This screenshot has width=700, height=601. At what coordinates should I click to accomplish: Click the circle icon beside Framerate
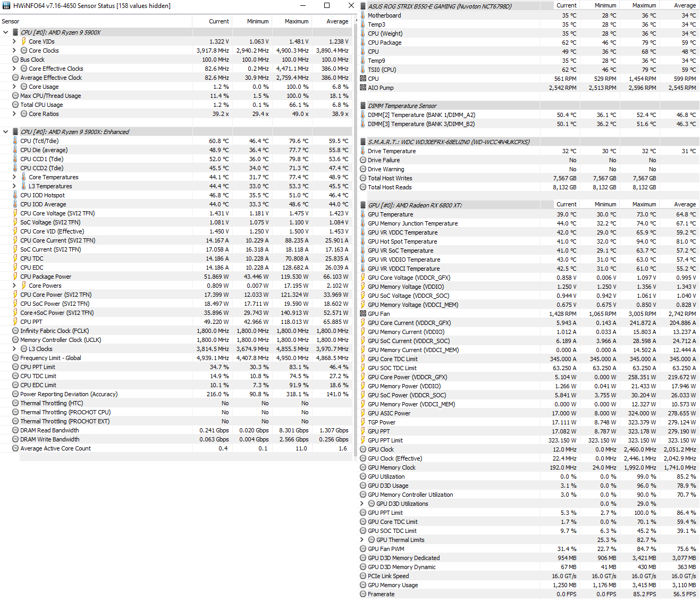click(x=363, y=594)
